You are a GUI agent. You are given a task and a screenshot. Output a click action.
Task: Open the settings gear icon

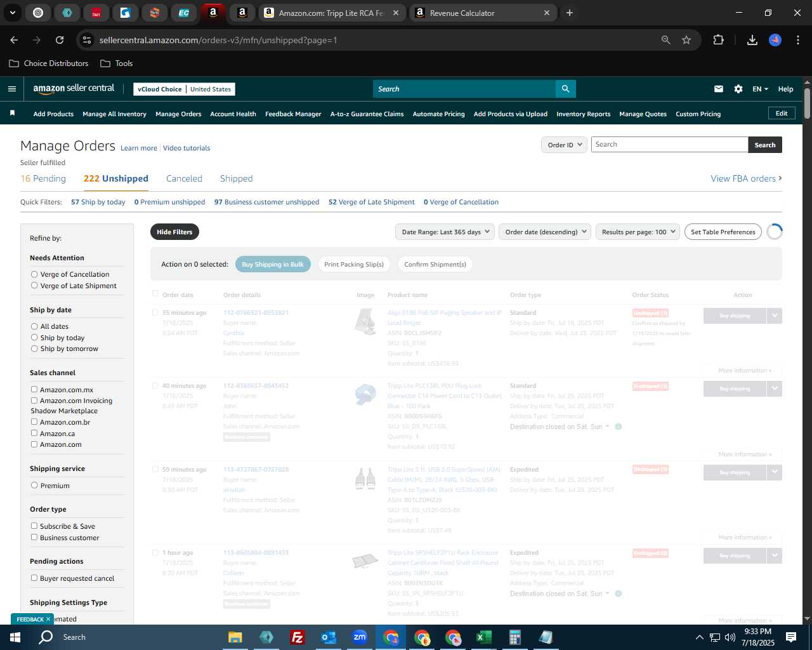(738, 89)
